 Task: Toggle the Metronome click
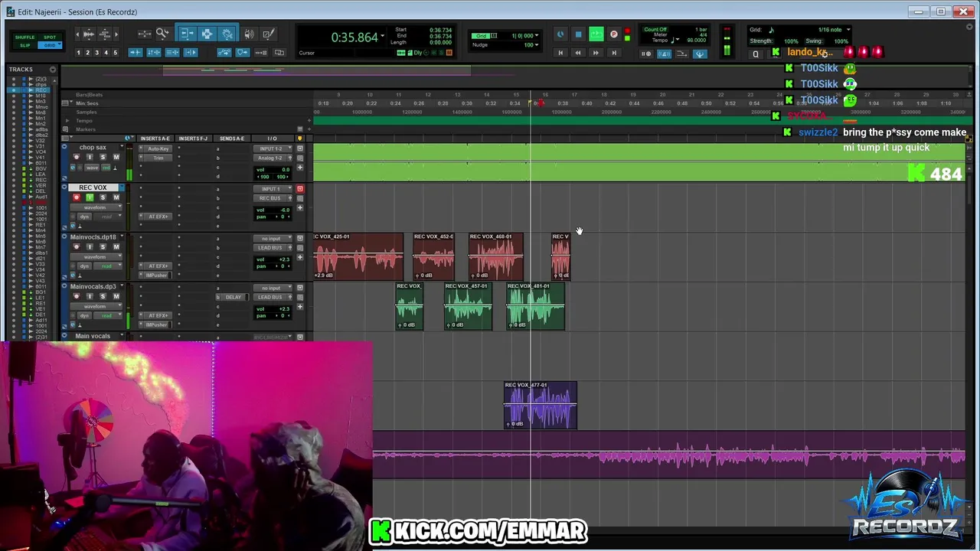664,54
